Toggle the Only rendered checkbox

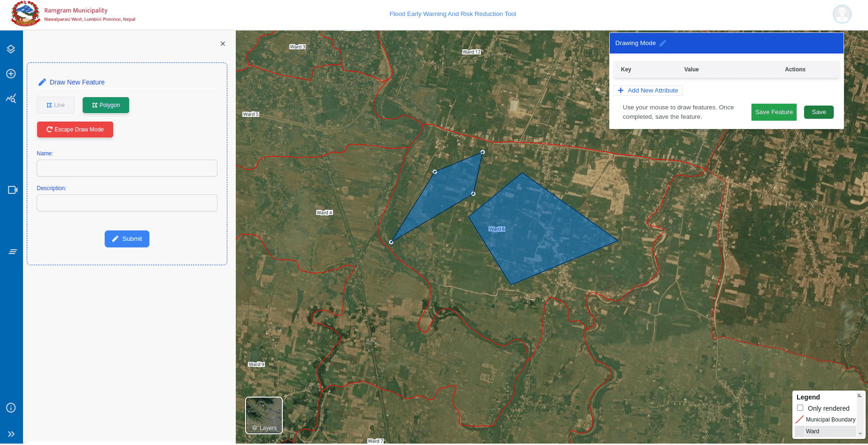[800, 408]
